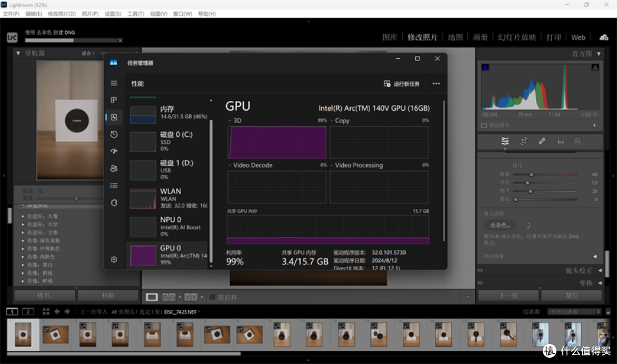The width and height of the screenshot is (617, 364).
Task: Adjust the sharpening 细节 slider handle
Action: click(530, 191)
